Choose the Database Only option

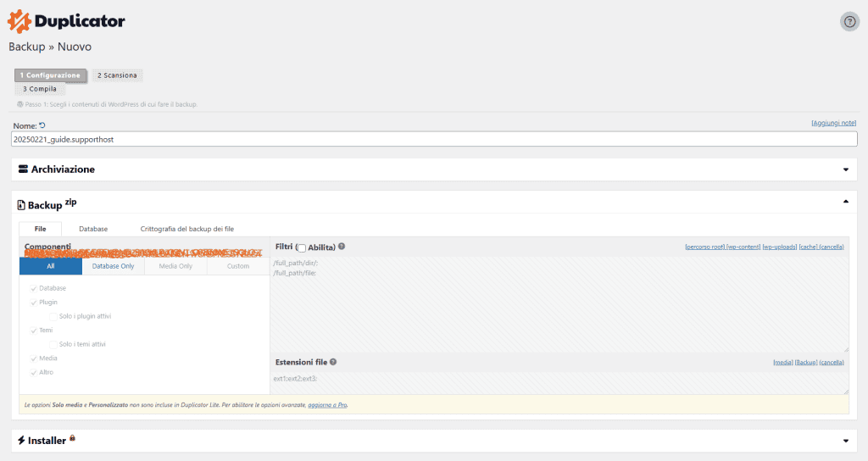(x=113, y=266)
